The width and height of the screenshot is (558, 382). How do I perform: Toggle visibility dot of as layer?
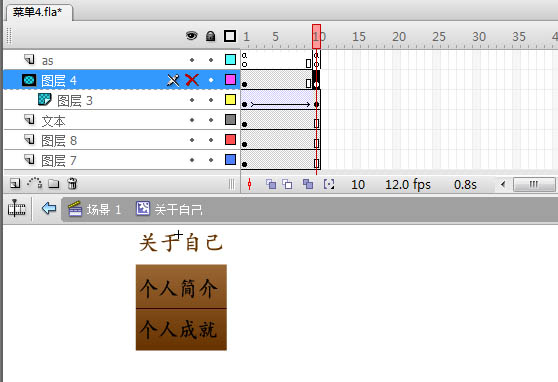[192, 60]
